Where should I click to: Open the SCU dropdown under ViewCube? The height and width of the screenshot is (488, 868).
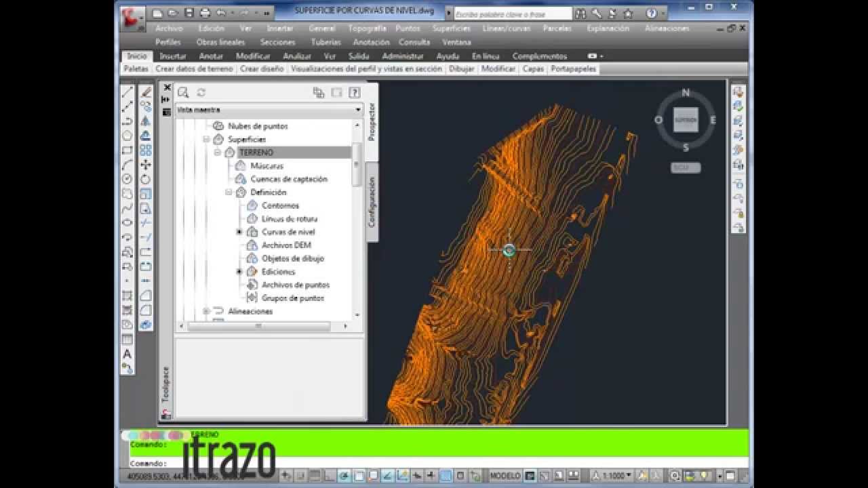686,167
